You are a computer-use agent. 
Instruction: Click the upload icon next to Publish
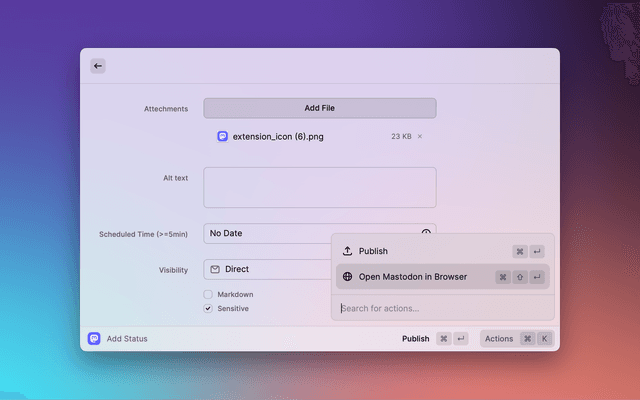pos(347,251)
